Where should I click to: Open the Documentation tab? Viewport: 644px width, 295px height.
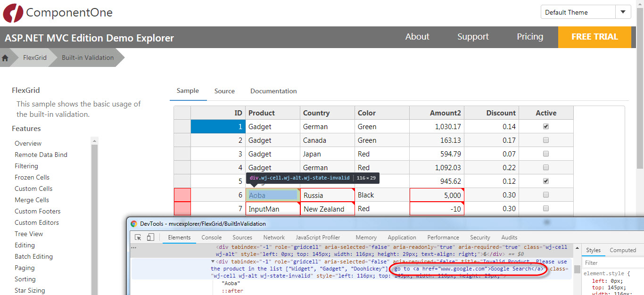(273, 91)
